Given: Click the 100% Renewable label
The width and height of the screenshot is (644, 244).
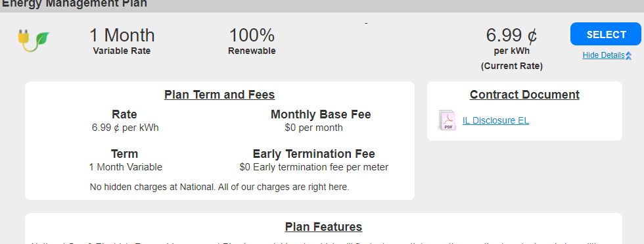Looking at the screenshot, I should [252, 41].
